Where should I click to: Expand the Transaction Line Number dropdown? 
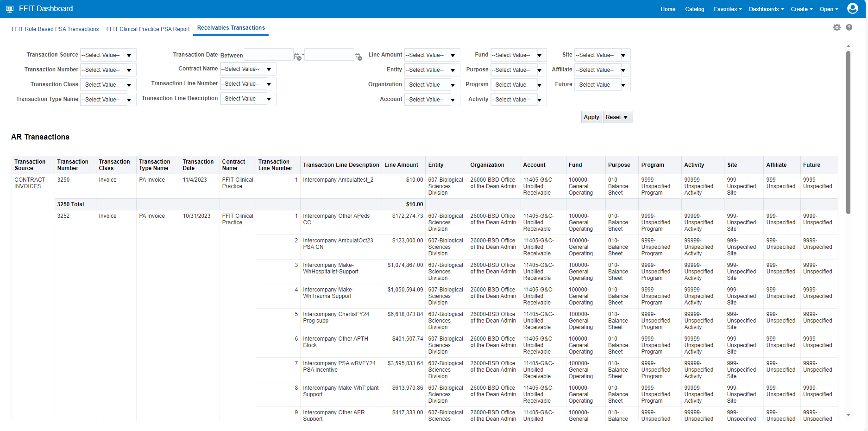coord(269,84)
